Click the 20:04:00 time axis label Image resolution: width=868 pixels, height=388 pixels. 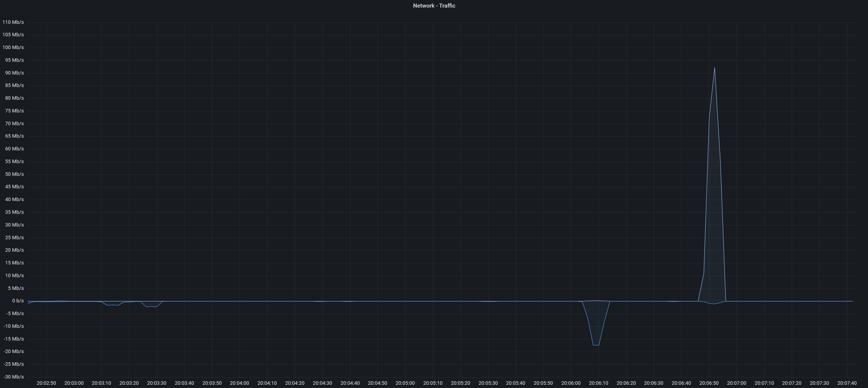click(240, 383)
